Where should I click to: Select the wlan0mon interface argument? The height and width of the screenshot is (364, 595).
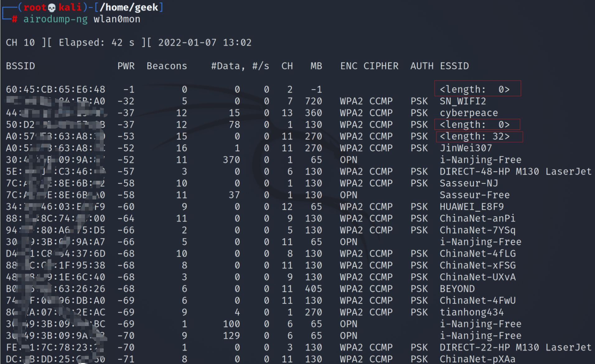coord(117,19)
